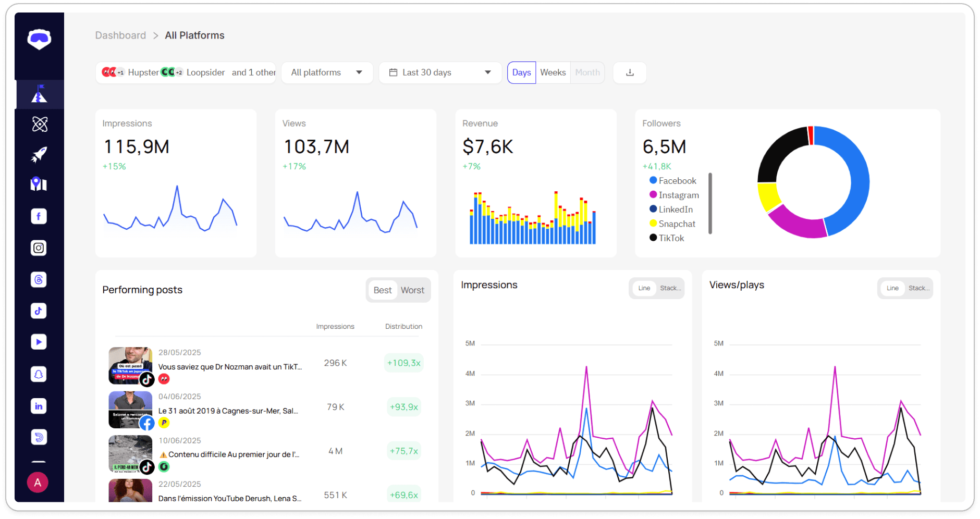Screen dimensions: 980x519
Task: Open the LinkedIn section from the sidebar
Action: pyautogui.click(x=39, y=406)
